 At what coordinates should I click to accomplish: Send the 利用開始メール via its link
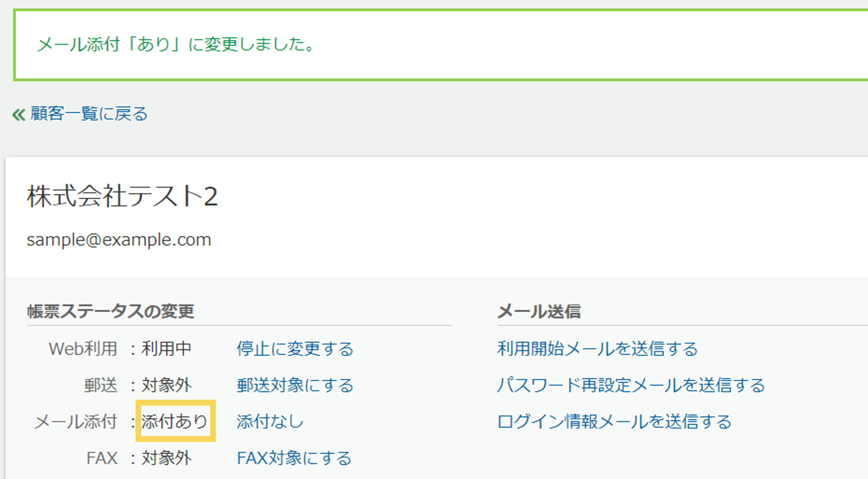click(597, 348)
